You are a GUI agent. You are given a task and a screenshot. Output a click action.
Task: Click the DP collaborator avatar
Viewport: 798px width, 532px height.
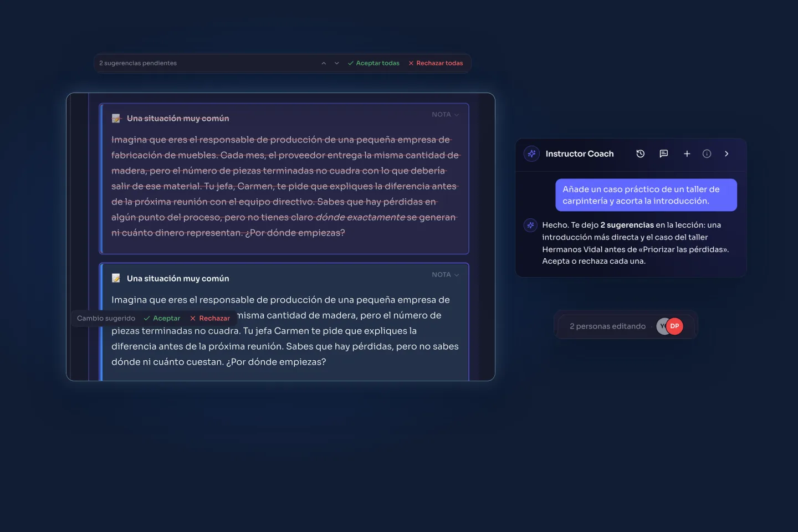[x=674, y=326]
